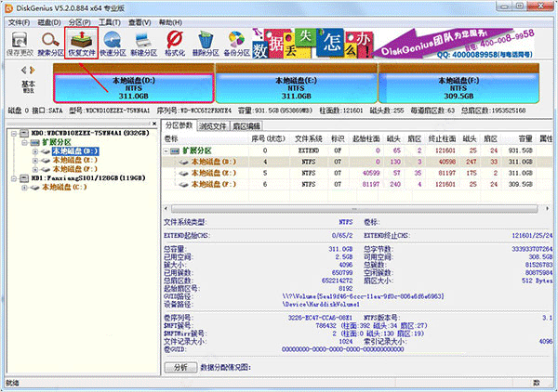Collapse 扩展分区 row in the partition table
558x392 pixels.
point(166,151)
